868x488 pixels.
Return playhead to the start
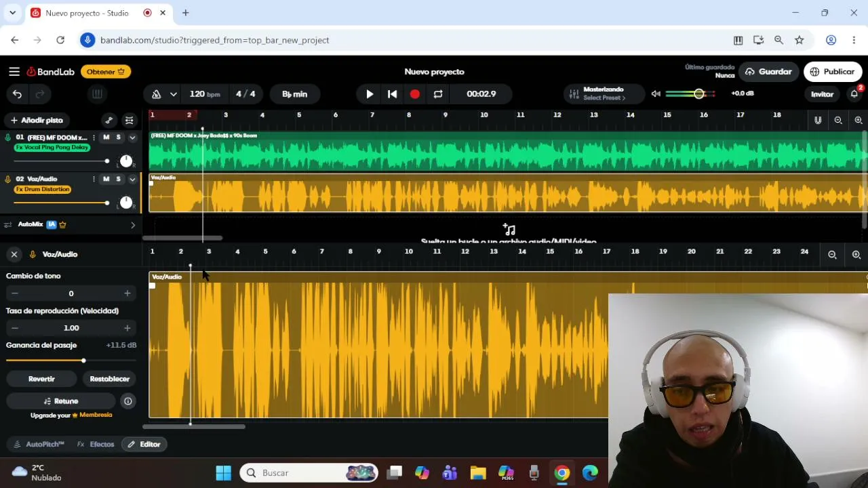point(392,94)
